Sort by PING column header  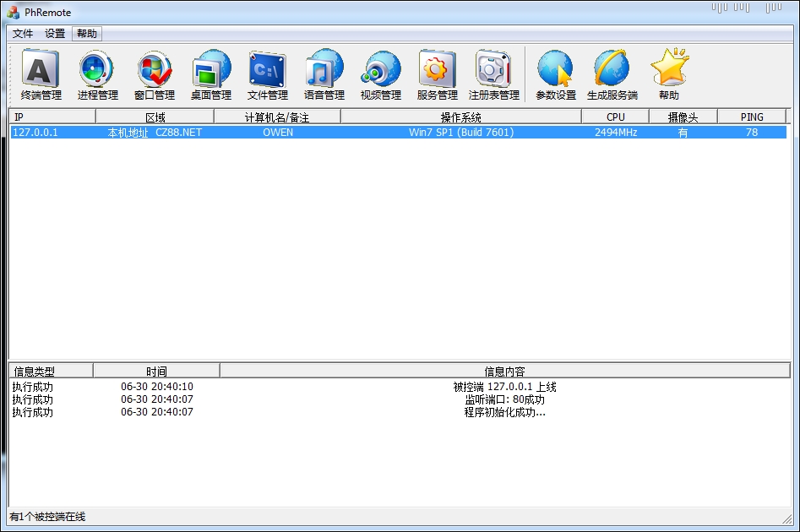coord(752,117)
